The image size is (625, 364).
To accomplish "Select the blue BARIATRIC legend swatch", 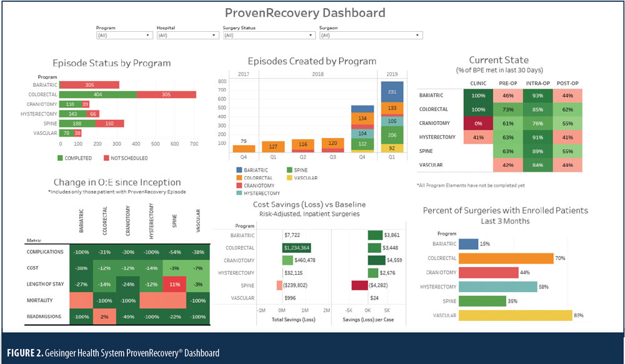I will tap(239, 170).
